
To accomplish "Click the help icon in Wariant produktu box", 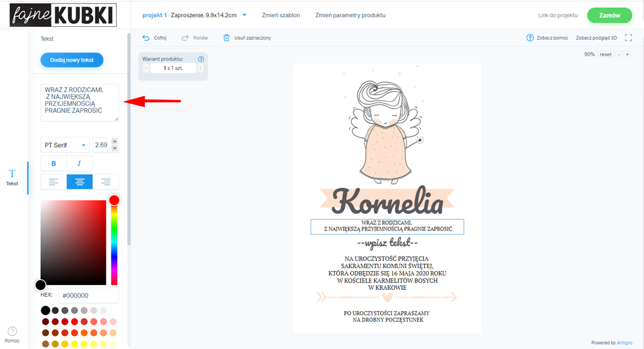I will pos(201,59).
